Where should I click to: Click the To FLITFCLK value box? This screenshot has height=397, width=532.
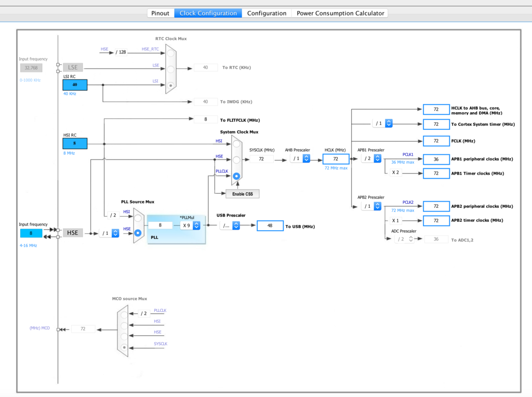206,119
